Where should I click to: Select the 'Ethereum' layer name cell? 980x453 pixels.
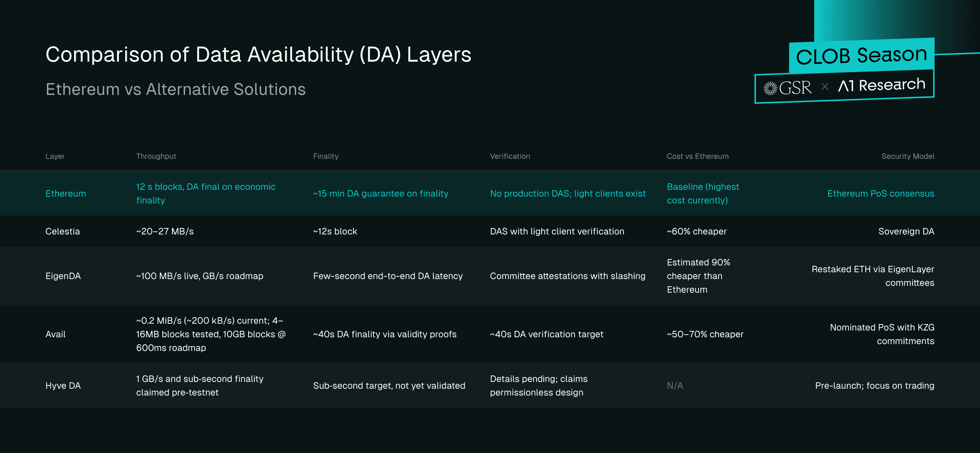click(65, 194)
